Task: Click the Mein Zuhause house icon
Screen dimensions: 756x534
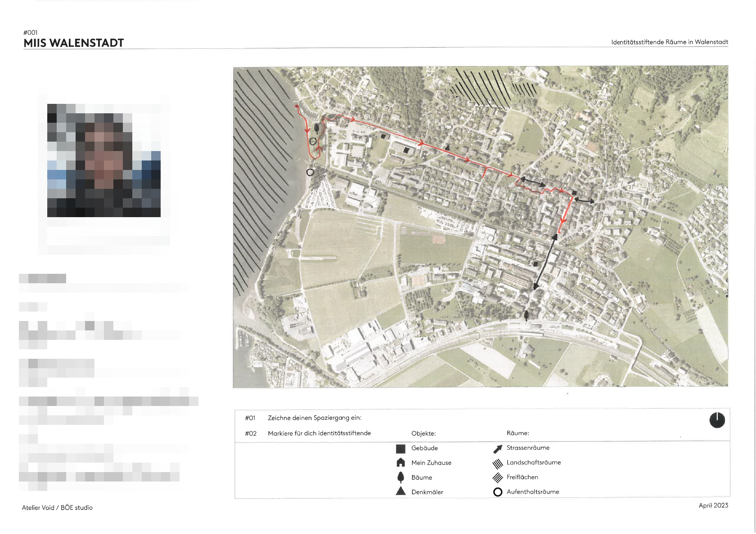Action: 401,463
